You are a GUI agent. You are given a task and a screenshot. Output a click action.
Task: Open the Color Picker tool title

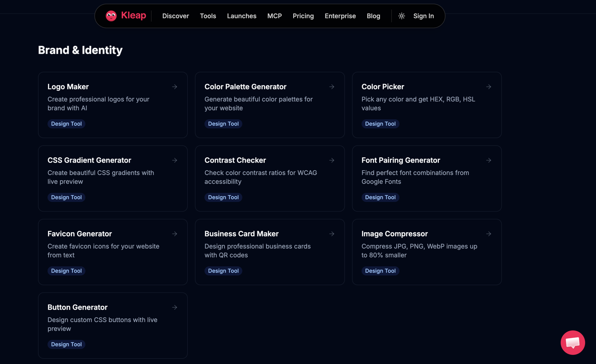[383, 87]
